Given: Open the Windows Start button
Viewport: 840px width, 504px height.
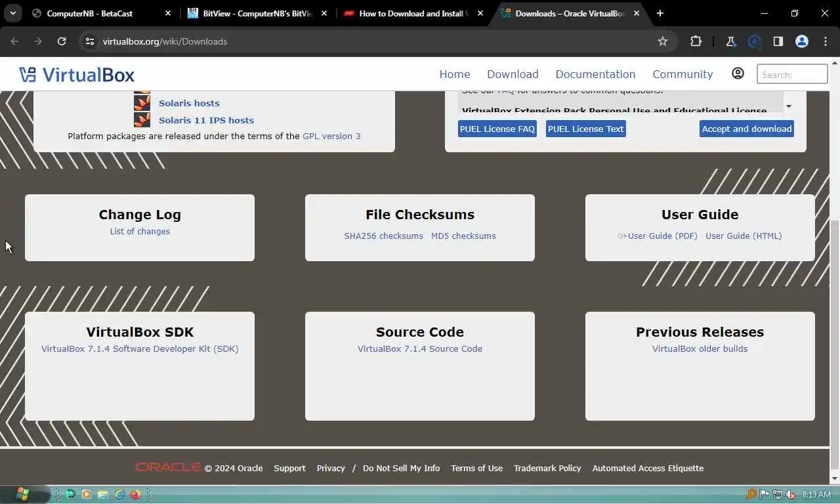Looking at the screenshot, I should [22, 494].
